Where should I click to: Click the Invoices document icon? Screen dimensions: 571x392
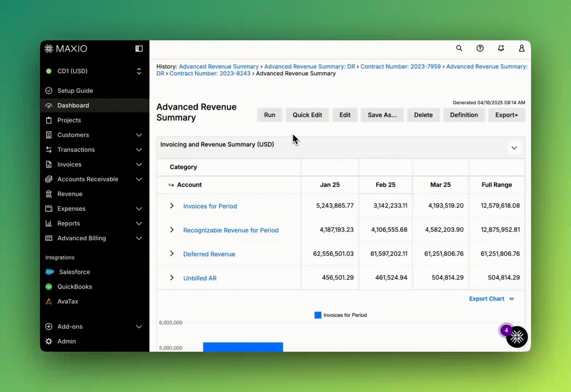click(49, 164)
